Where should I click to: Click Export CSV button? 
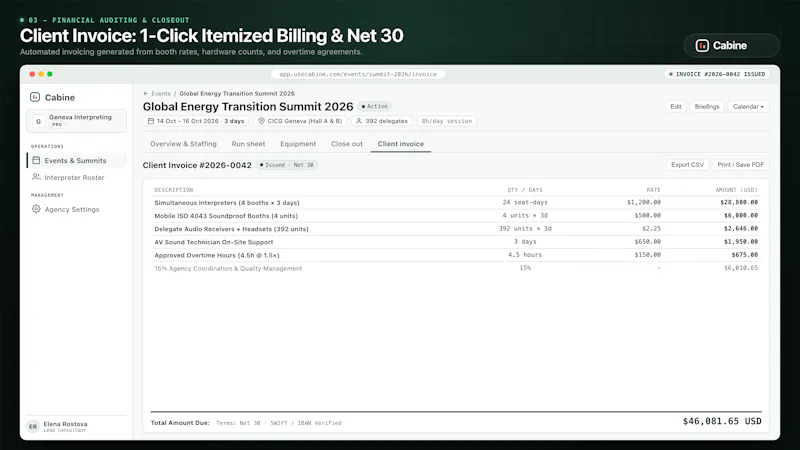[687, 165]
